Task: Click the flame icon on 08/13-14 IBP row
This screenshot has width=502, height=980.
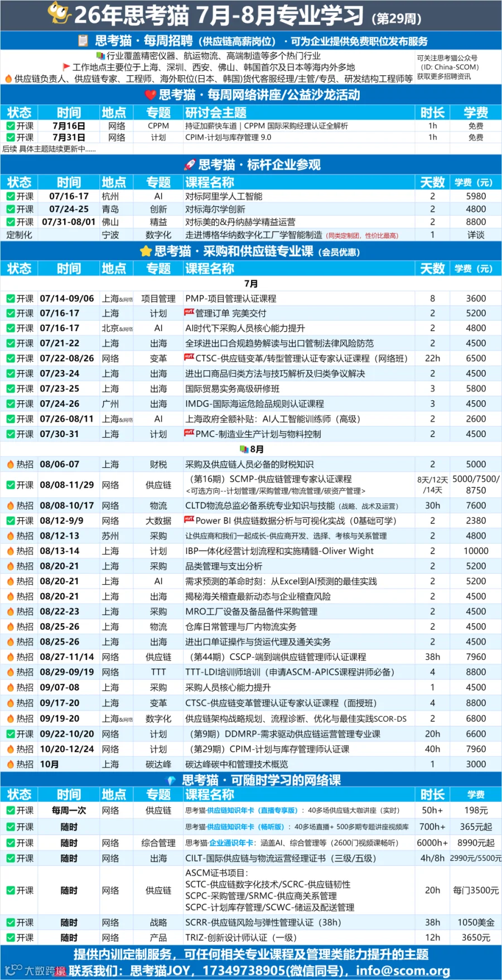Action: tap(11, 551)
